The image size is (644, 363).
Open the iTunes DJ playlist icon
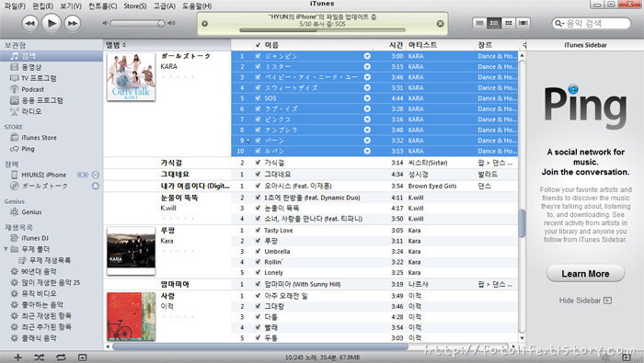pyautogui.click(x=15, y=238)
